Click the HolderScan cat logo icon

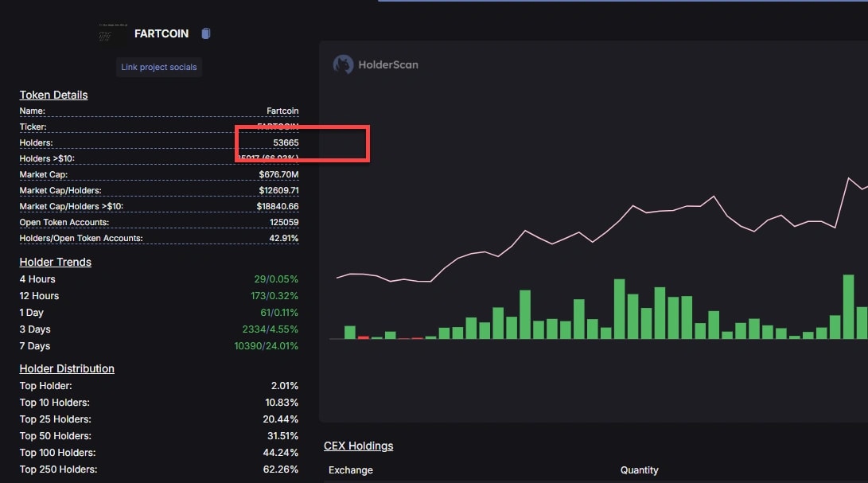pyautogui.click(x=343, y=64)
